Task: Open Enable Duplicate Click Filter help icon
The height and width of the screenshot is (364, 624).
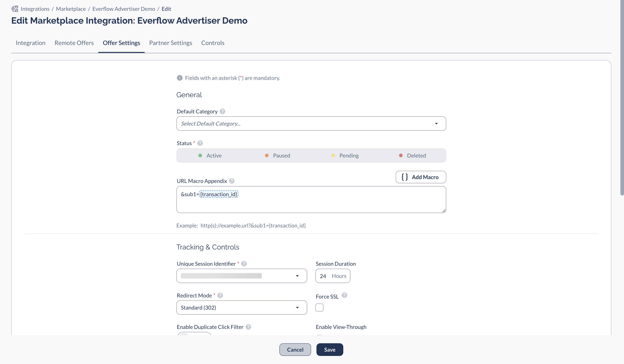Action: pos(248,327)
